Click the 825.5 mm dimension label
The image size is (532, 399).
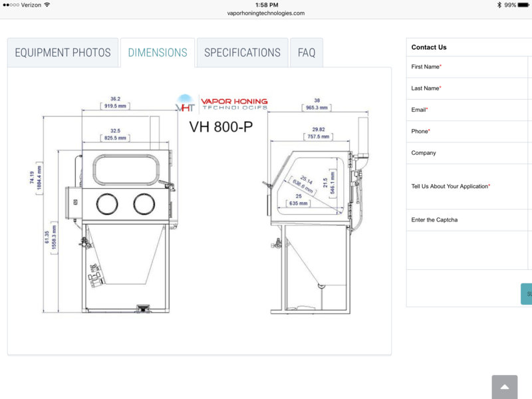coord(115,138)
